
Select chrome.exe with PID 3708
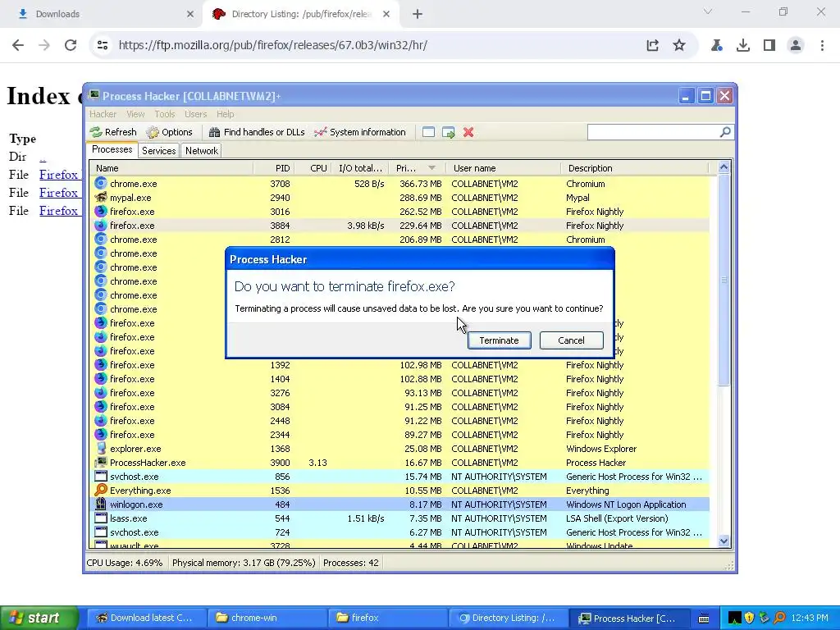point(399,184)
